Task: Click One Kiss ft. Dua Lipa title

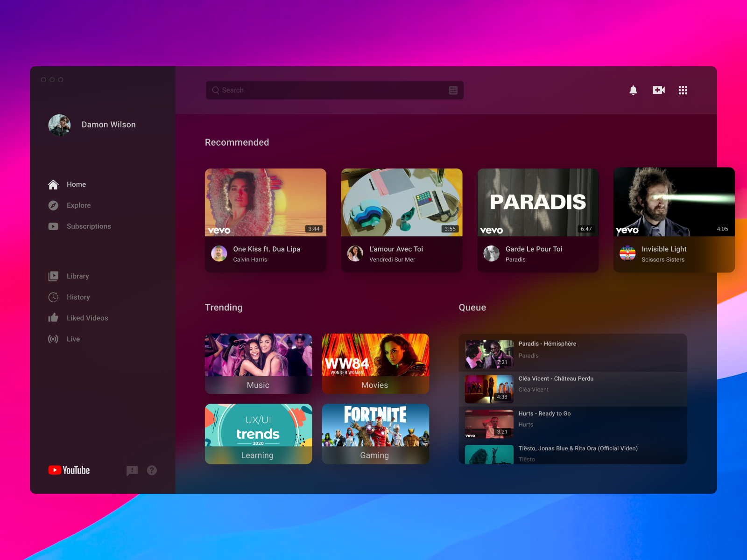Action: pyautogui.click(x=267, y=249)
